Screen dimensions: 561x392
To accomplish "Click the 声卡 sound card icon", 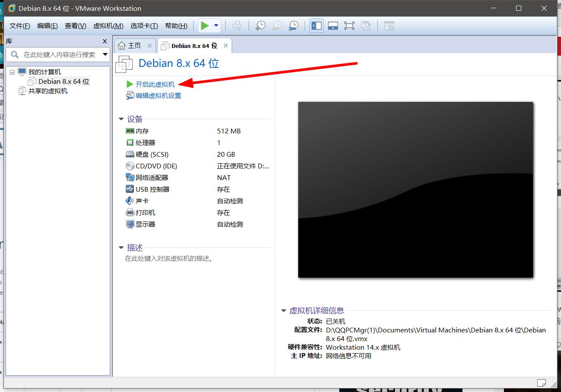I will pyautogui.click(x=130, y=201).
